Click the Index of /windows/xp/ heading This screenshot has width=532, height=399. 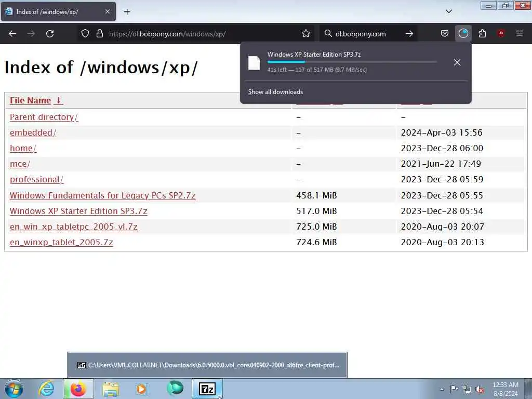coord(101,67)
